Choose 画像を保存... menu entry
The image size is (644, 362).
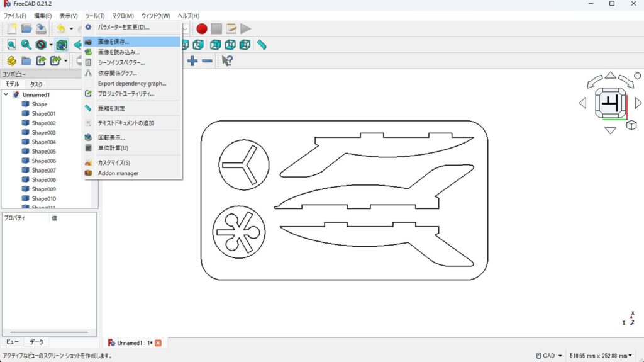[x=132, y=42]
